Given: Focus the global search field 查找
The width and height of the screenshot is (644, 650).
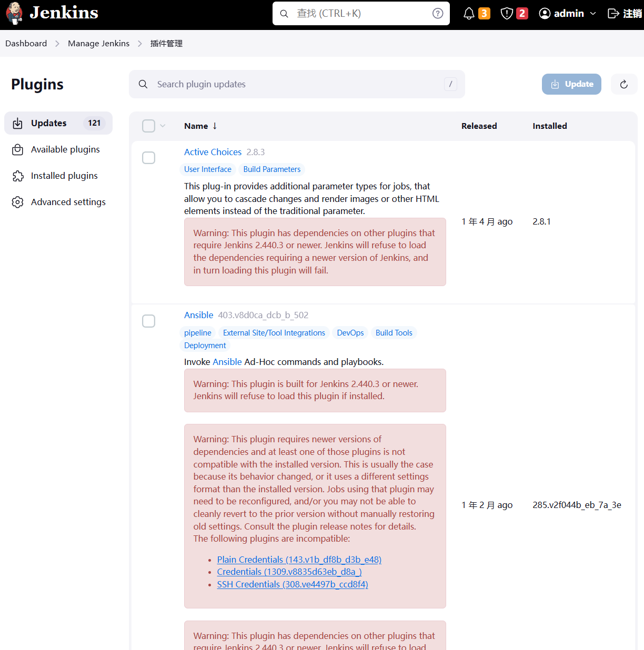Looking at the screenshot, I should pos(361,14).
